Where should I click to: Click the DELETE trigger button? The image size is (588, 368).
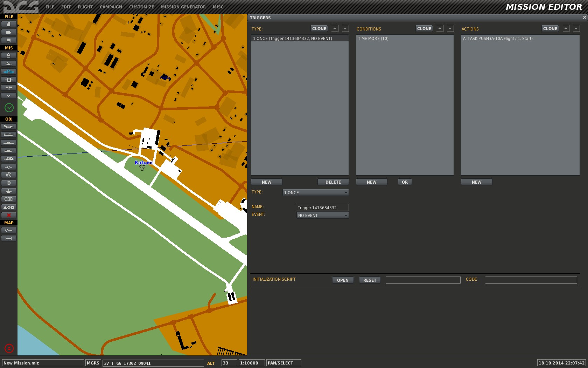pyautogui.click(x=333, y=182)
